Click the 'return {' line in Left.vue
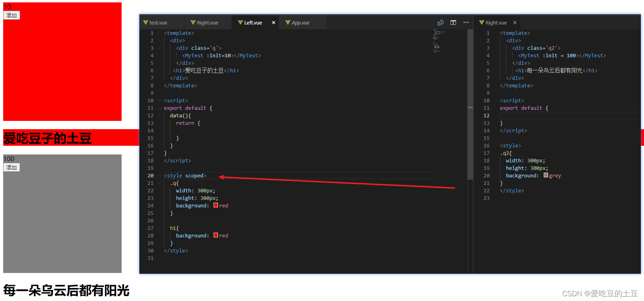This screenshot has width=644, height=301. pos(188,123)
